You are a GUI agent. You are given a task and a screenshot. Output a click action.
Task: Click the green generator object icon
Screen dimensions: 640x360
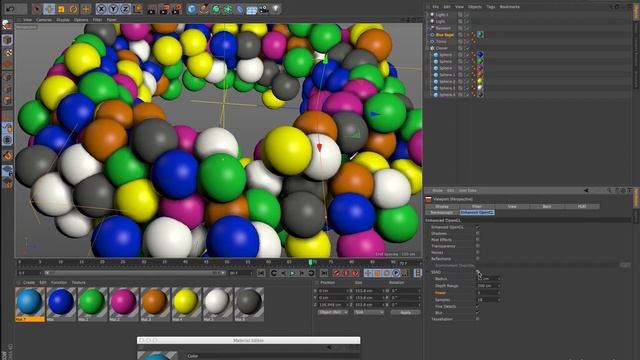(216, 9)
